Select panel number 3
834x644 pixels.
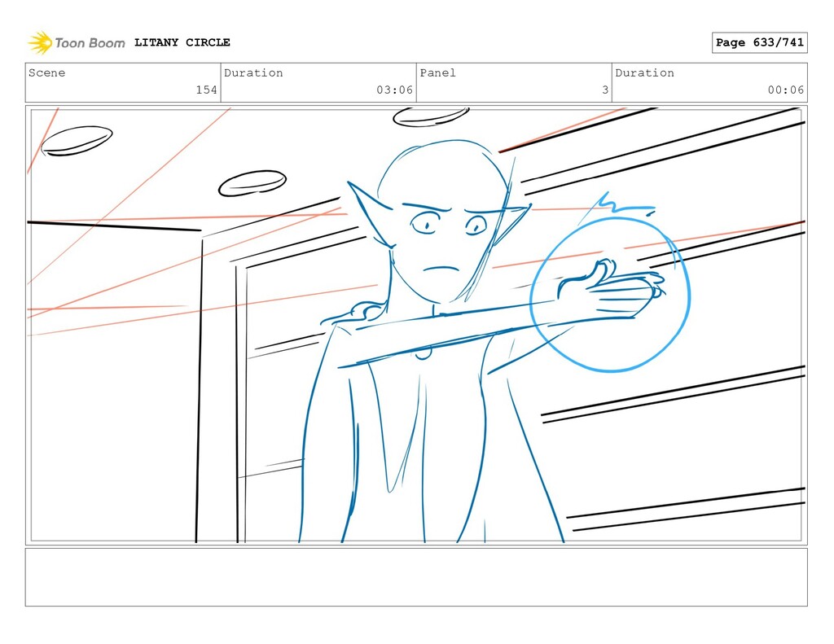pyautogui.click(x=605, y=90)
